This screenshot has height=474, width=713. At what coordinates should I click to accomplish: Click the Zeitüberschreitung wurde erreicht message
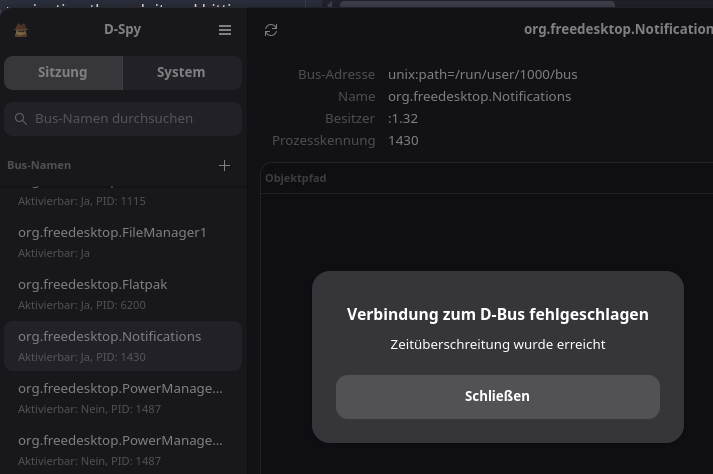[x=497, y=345]
